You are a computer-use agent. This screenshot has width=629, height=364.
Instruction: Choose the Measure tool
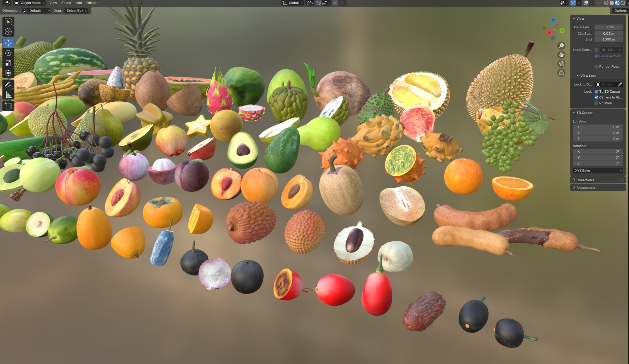(8, 95)
